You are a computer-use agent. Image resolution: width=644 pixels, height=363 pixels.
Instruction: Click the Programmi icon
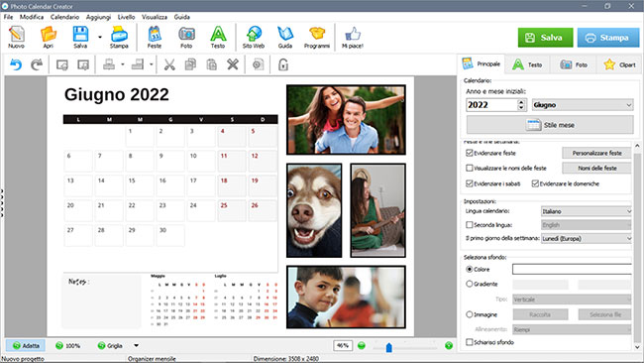pyautogui.click(x=317, y=37)
